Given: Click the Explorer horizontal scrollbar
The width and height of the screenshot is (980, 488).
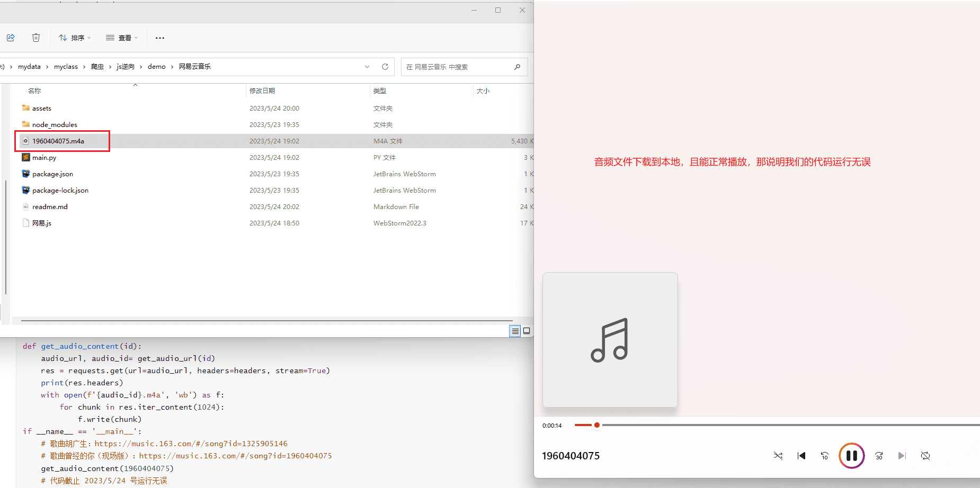Looking at the screenshot, I should tap(266, 321).
